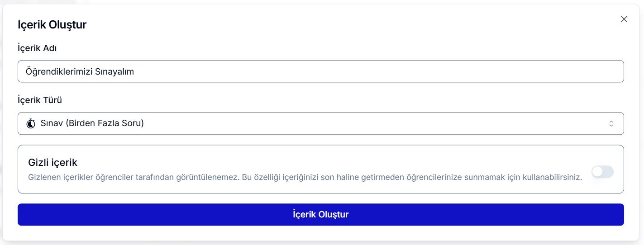Enable the Gizli içerik switch
Viewport: 644px width, 245px height.
click(x=602, y=172)
